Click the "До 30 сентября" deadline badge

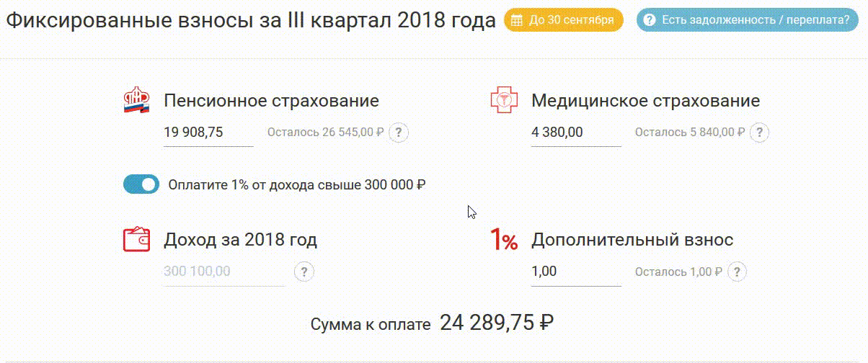pos(563,20)
